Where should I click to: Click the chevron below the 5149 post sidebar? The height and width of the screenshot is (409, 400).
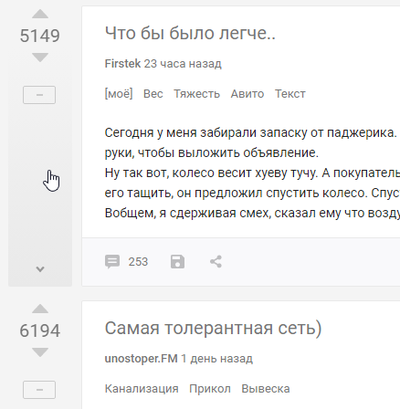pos(40,269)
